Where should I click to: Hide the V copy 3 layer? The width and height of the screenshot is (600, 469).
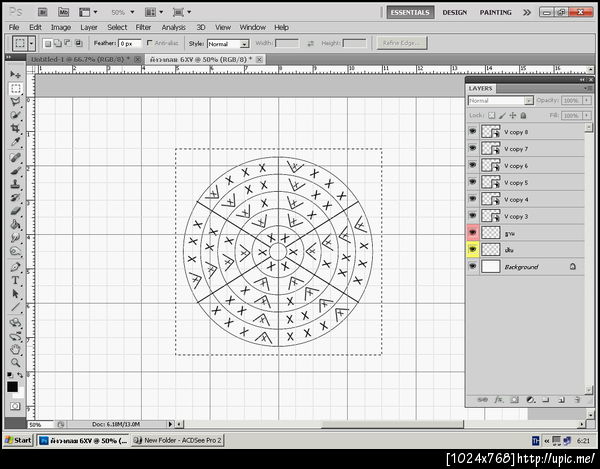[x=473, y=216]
